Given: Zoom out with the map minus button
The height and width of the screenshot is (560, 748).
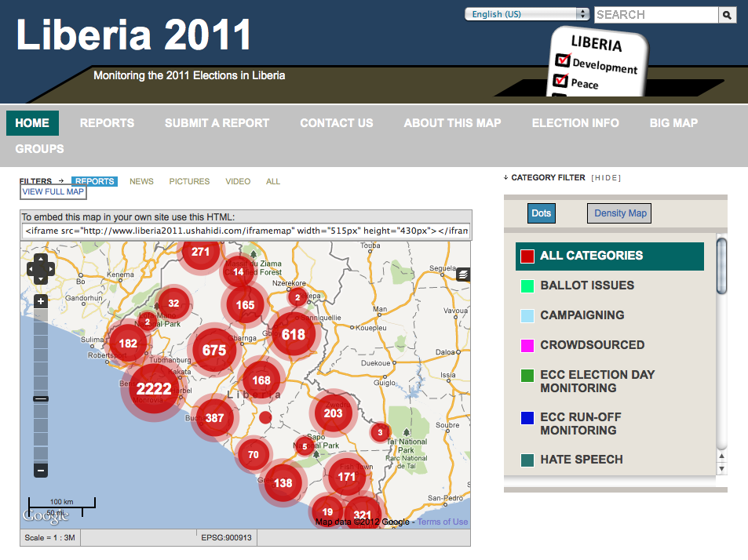Looking at the screenshot, I should [41, 471].
